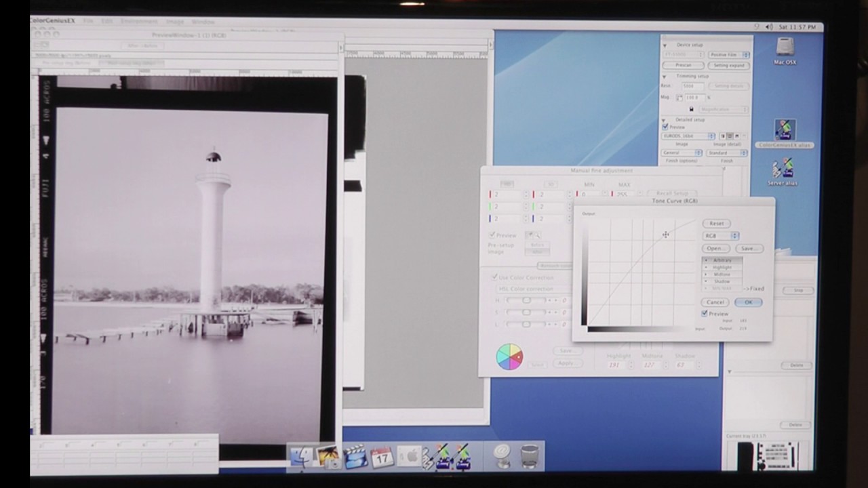
Task: Click the volume icon in menu bar
Action: [x=770, y=27]
